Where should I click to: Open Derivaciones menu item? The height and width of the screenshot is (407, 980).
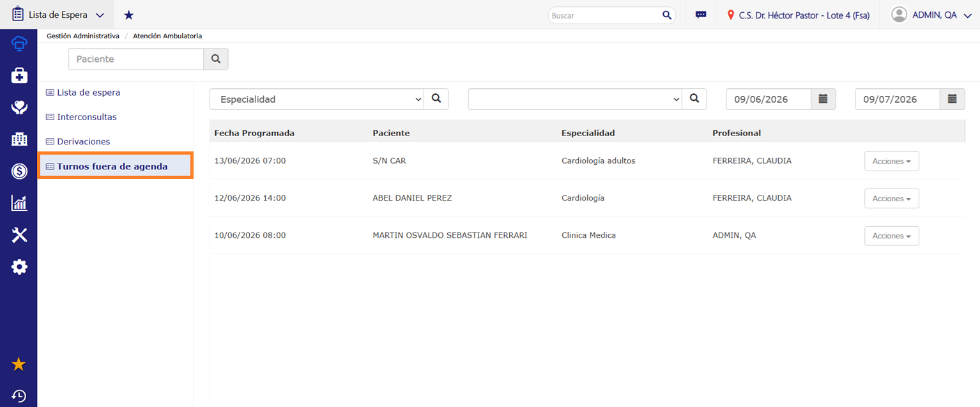tap(78, 141)
